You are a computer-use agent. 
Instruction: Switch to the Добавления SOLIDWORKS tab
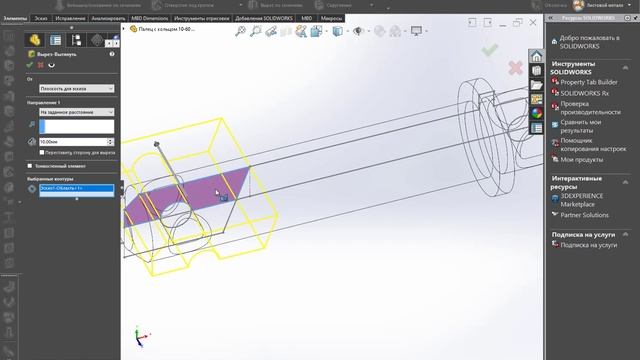point(264,18)
